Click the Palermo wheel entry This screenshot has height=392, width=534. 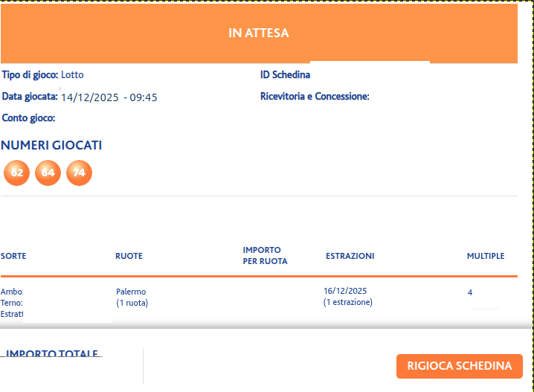131,292
